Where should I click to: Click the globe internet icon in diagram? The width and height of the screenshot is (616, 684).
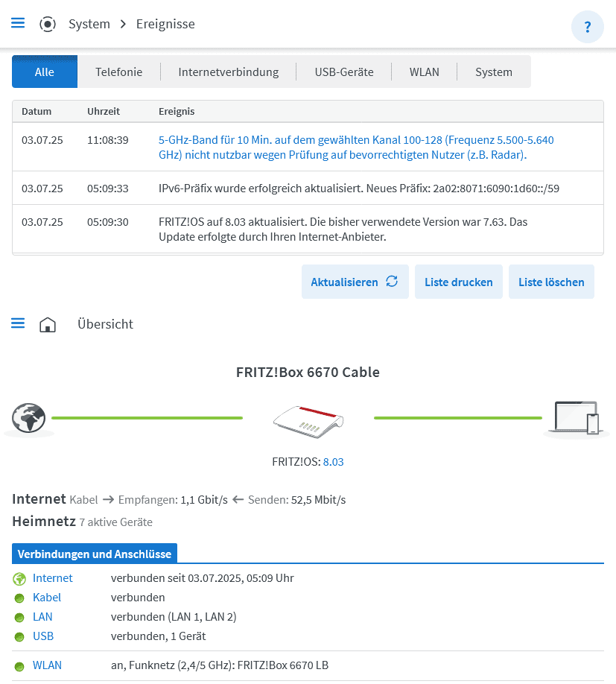click(29, 418)
